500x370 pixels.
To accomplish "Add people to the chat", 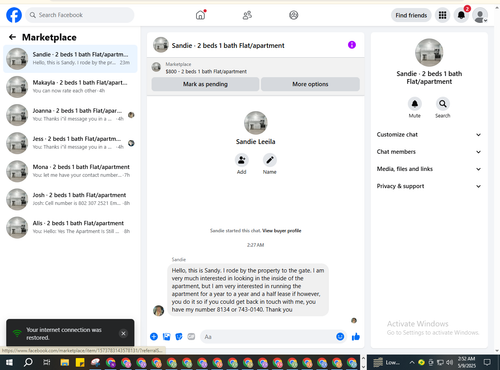I will coord(242,160).
